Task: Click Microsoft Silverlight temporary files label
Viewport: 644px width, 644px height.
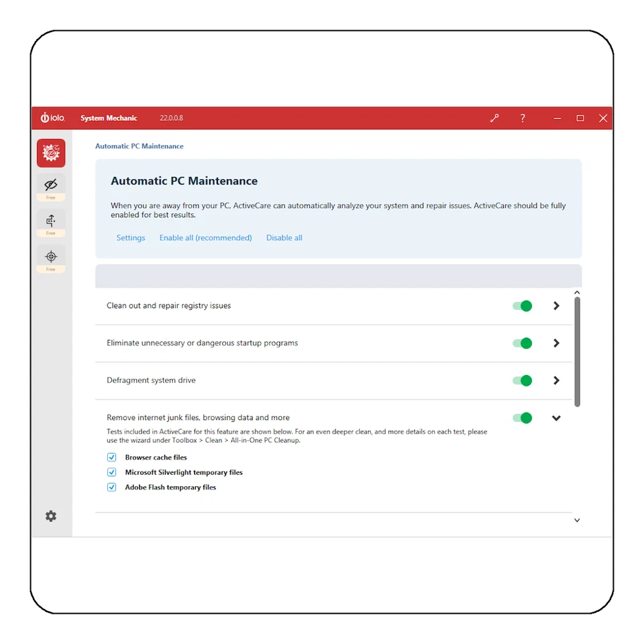Action: pyautogui.click(x=184, y=472)
